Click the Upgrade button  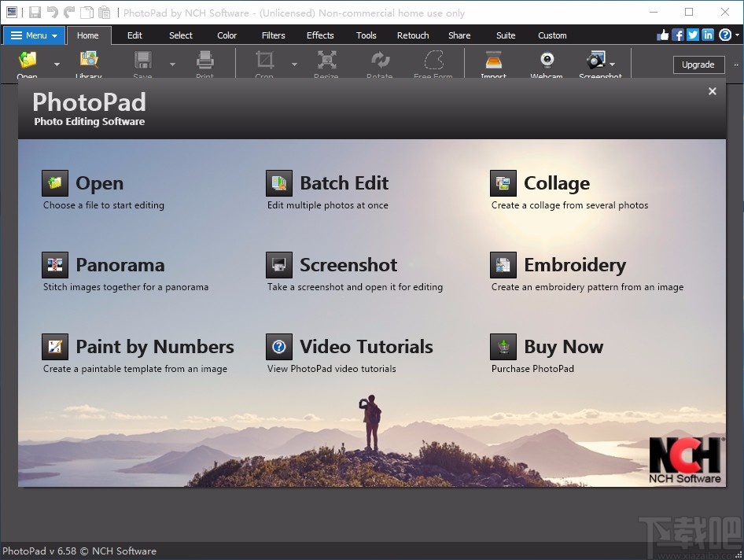(698, 64)
